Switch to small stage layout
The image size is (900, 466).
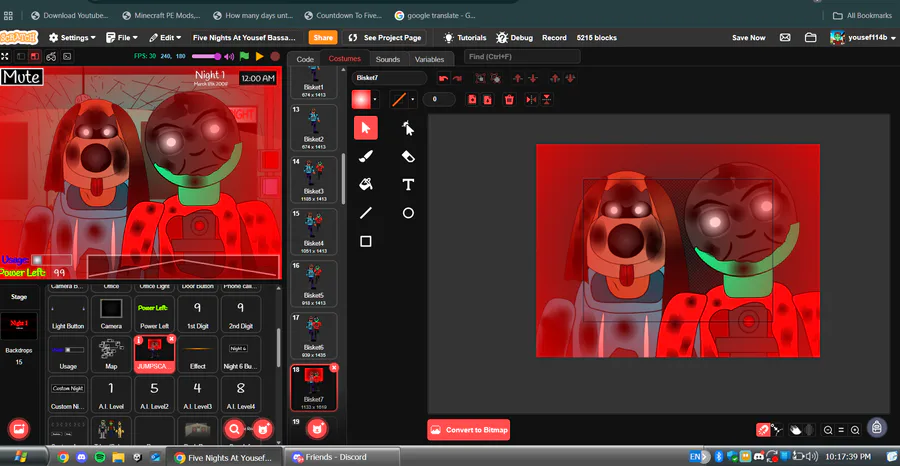tap(21, 56)
